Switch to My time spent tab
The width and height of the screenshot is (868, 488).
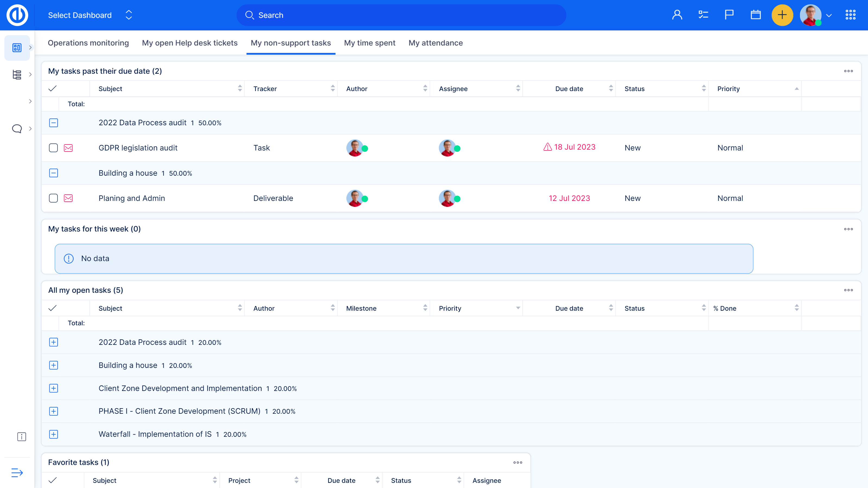pyautogui.click(x=369, y=43)
